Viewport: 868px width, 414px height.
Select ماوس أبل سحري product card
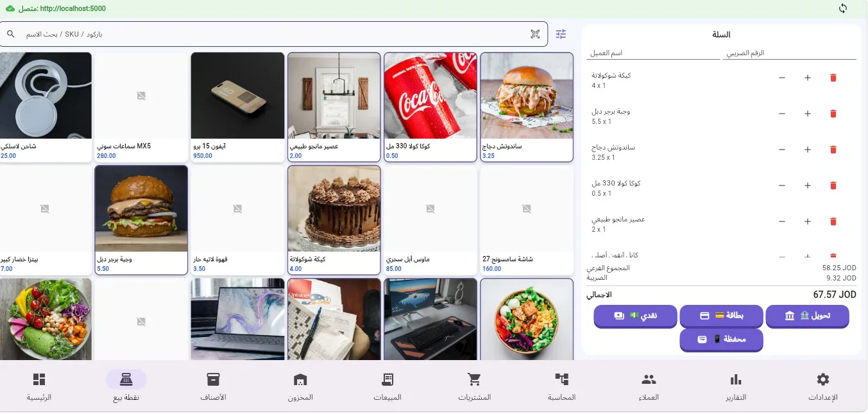coord(430,220)
